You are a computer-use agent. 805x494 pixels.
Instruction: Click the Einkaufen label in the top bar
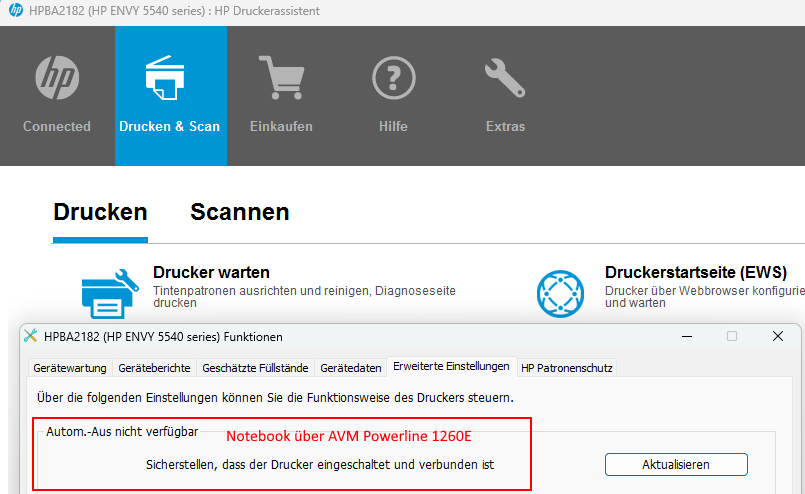[281, 126]
